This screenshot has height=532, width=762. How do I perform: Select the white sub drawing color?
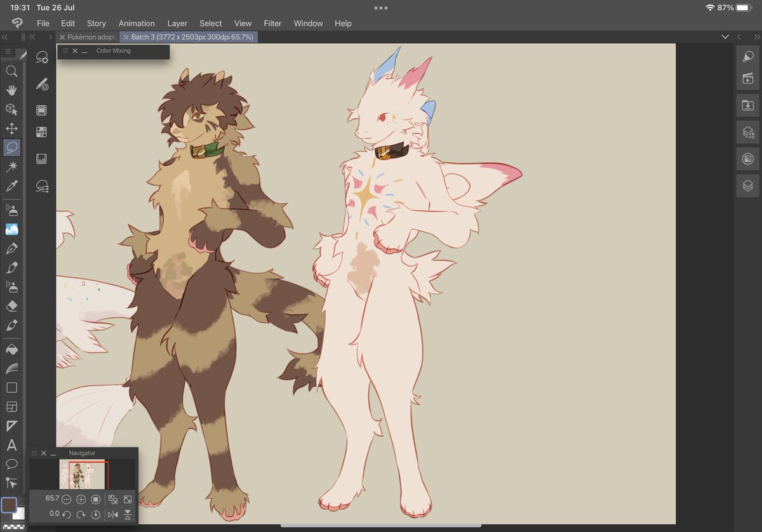click(19, 513)
